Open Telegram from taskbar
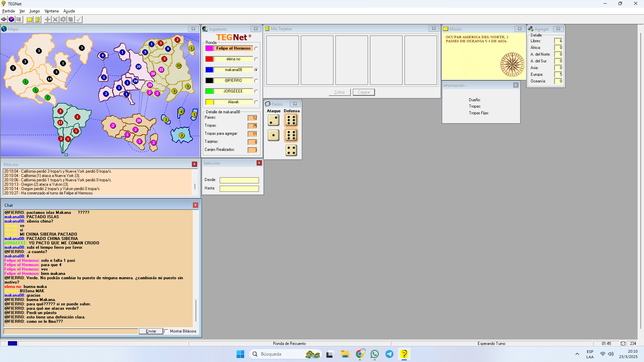The width and height of the screenshot is (644, 362). (389, 354)
